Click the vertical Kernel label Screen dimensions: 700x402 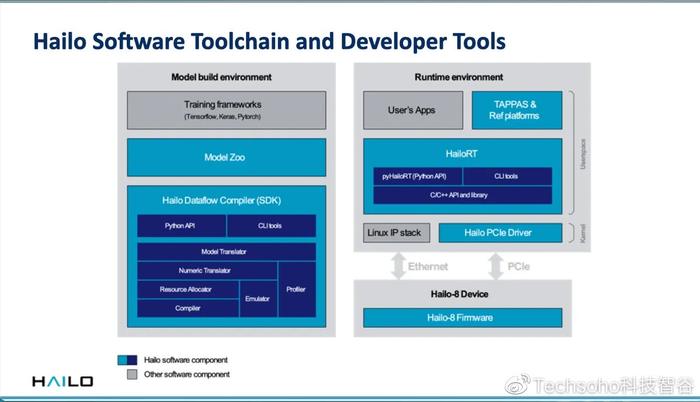pyautogui.click(x=583, y=233)
